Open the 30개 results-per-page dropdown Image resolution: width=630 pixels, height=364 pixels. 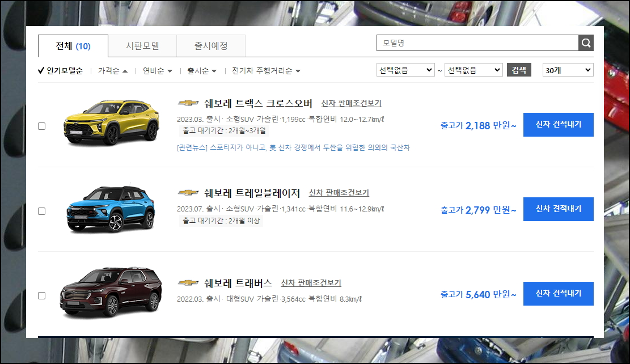click(x=568, y=70)
